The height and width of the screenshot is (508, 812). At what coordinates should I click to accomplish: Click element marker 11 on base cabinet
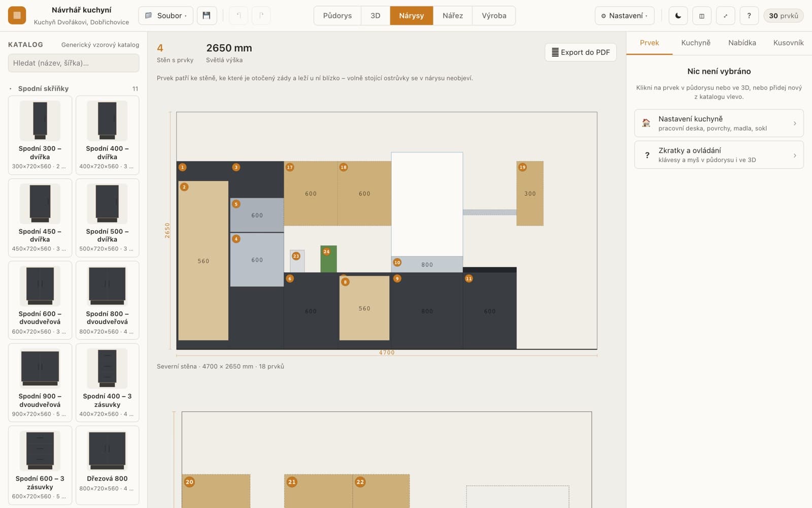[469, 278]
